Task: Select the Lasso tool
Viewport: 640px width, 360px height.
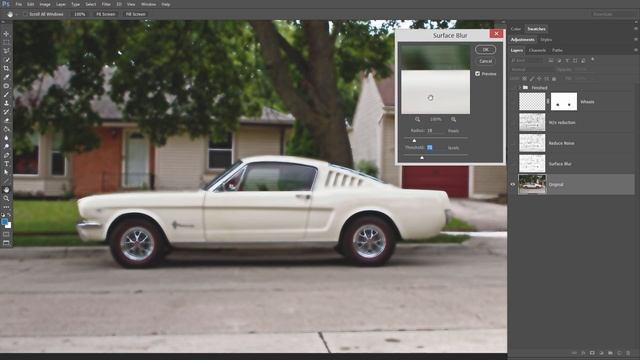Action: point(6,51)
